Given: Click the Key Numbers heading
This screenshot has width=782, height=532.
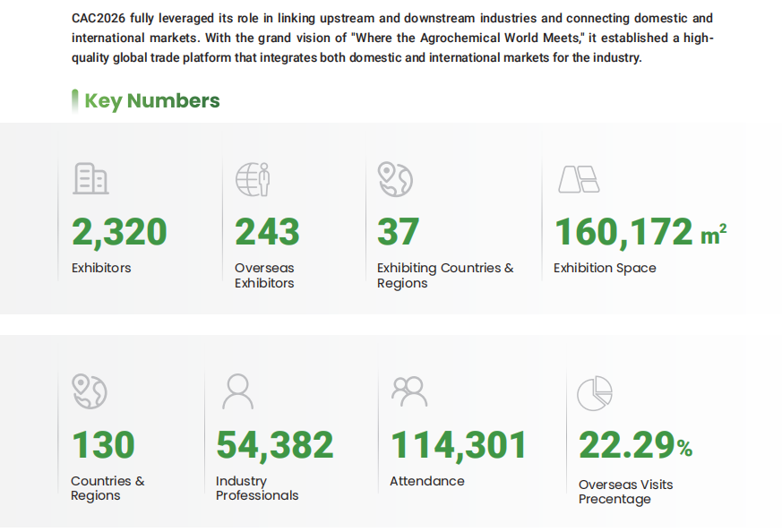Looking at the screenshot, I should point(151,100).
